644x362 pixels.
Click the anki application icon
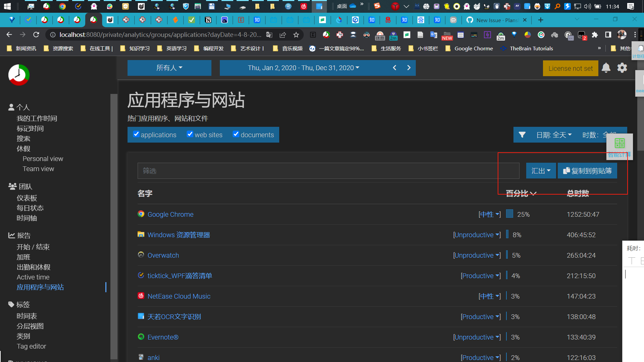click(x=141, y=357)
